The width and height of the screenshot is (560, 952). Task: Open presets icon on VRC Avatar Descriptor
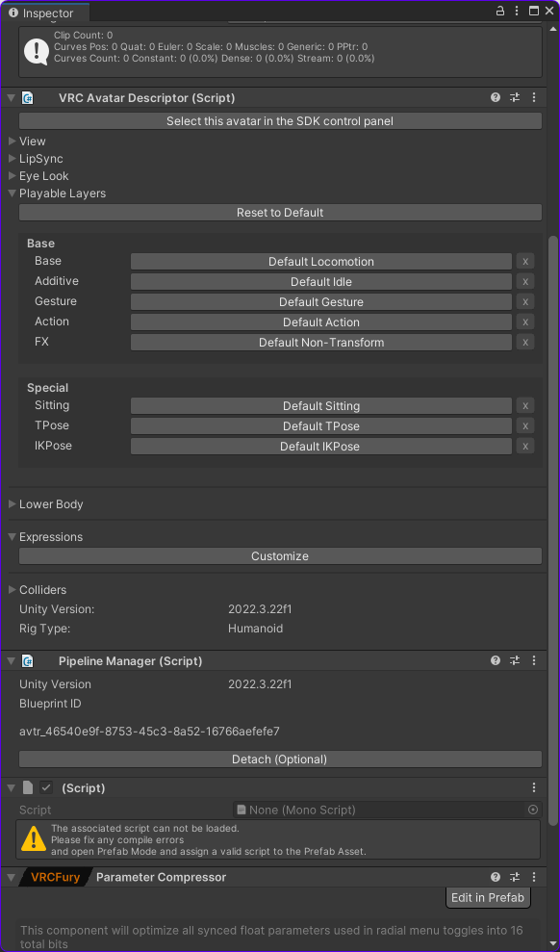pyautogui.click(x=515, y=98)
